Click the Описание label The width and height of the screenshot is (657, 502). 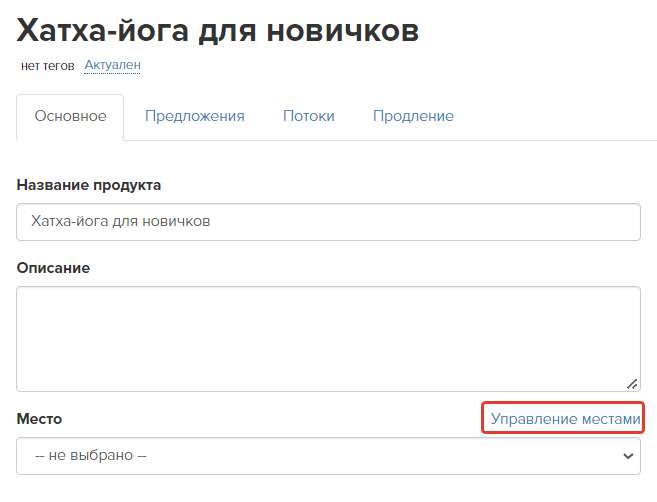click(53, 268)
